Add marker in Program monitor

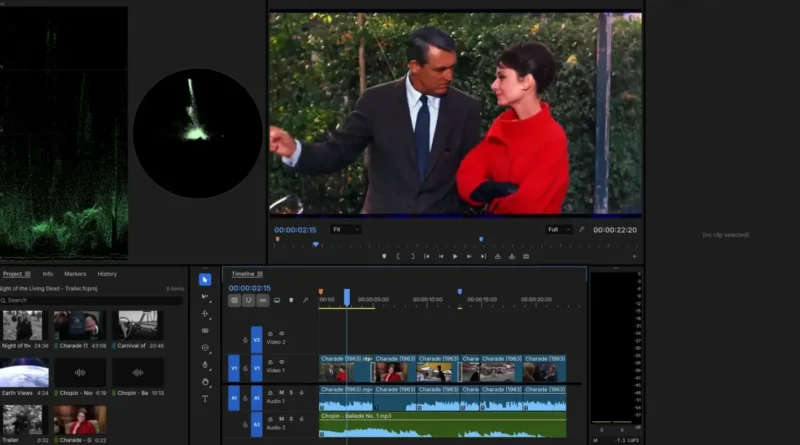[x=384, y=257]
